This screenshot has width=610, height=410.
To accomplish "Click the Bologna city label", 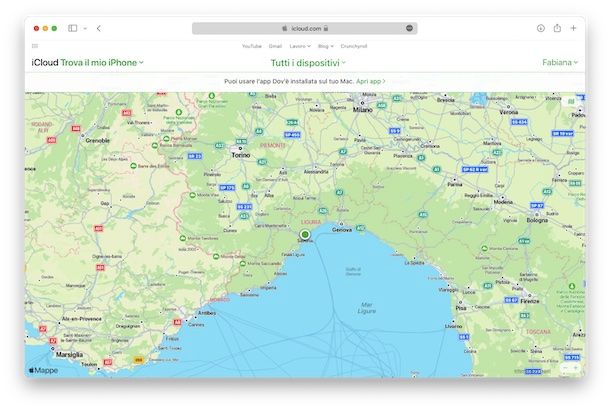I will coord(537,220).
